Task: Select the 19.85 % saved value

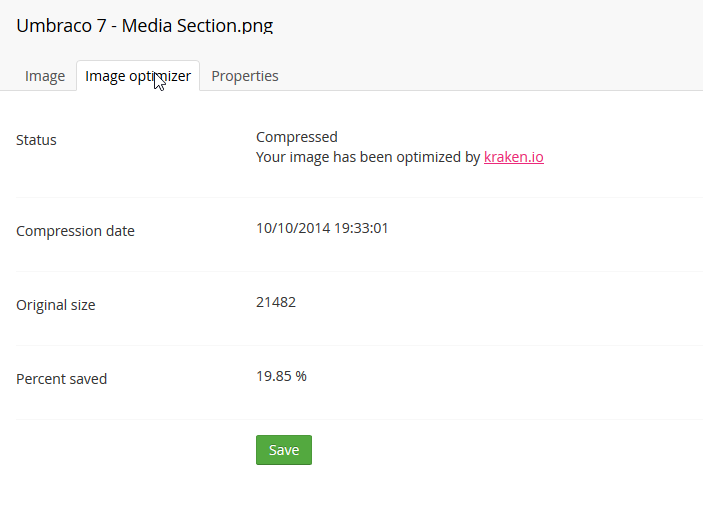Action: pyautogui.click(x=281, y=376)
